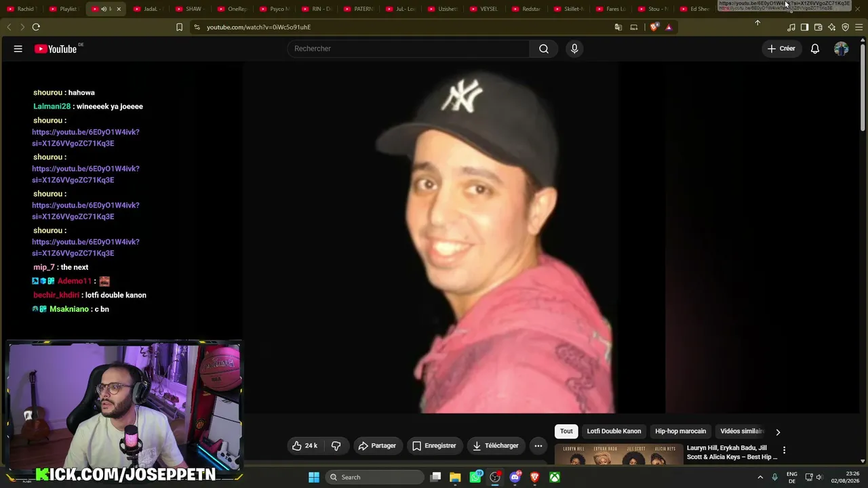Open Brave VPN shield in the toolbar
Image resolution: width=868 pixels, height=488 pixels.
846,27
